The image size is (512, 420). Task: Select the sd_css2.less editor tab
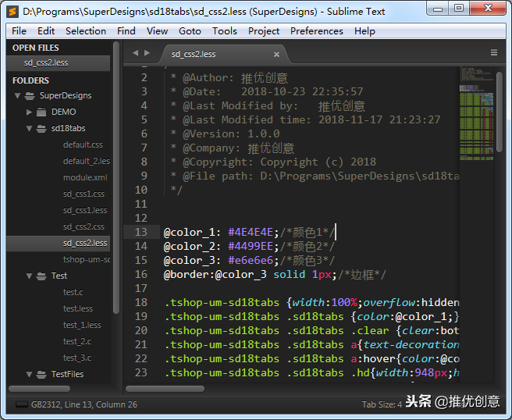click(x=224, y=54)
